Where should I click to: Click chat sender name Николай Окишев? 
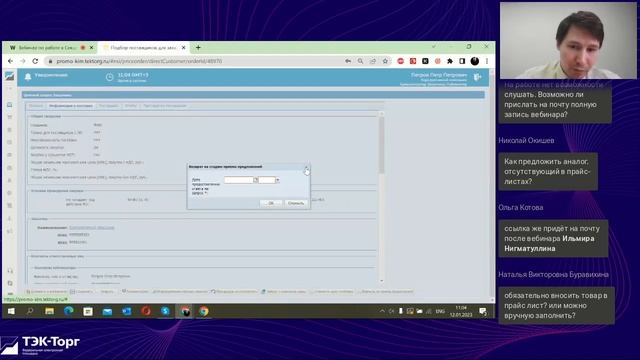coord(526,140)
